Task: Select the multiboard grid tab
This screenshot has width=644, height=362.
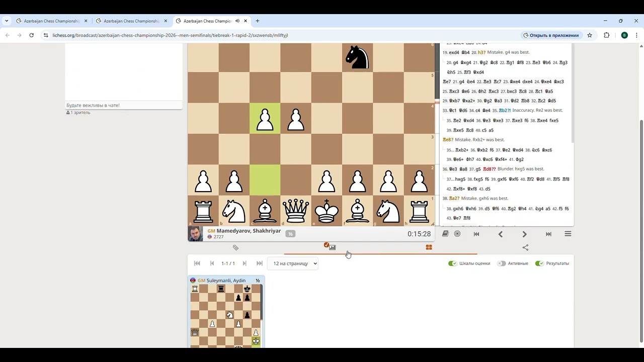Action: click(x=429, y=247)
